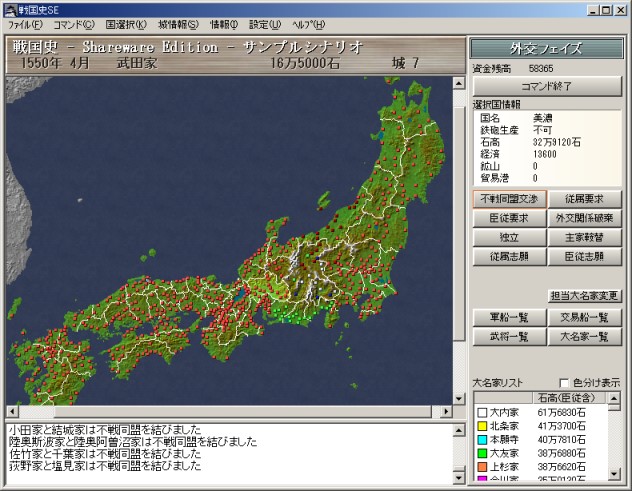Click the 国名 value 美濃
The height and width of the screenshot is (491, 632).
point(543,118)
